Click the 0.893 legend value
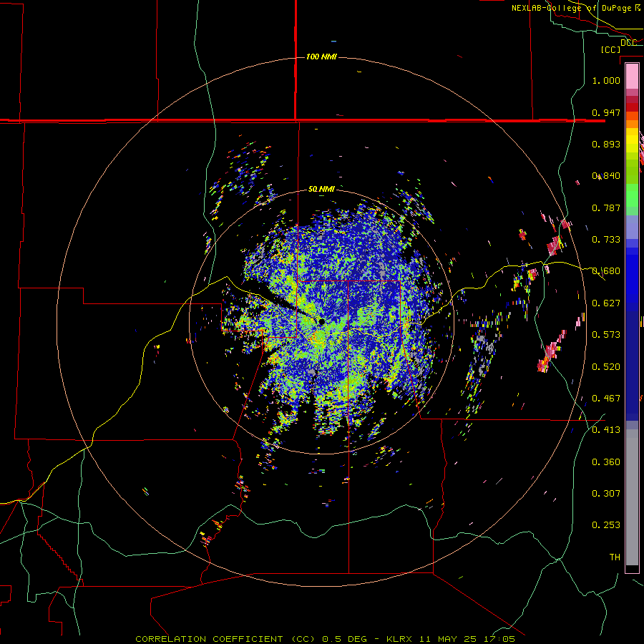 click(606, 144)
